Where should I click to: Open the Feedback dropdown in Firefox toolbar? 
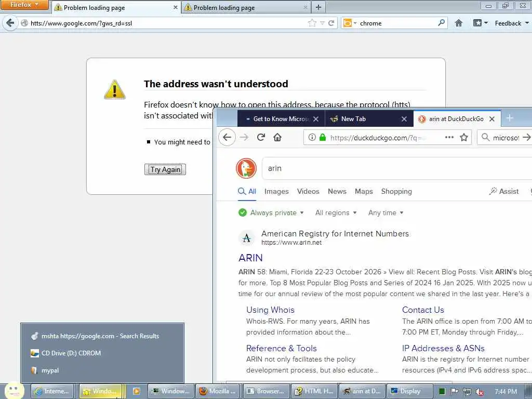[x=512, y=23]
